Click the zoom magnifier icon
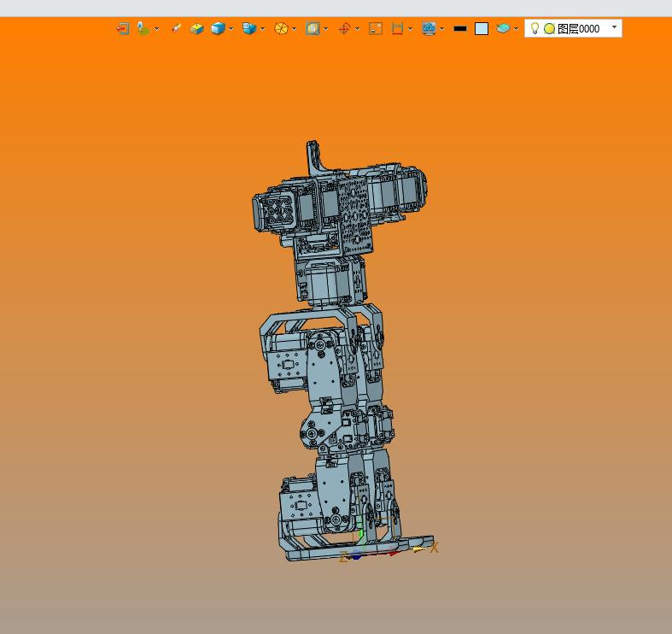 click(x=313, y=29)
